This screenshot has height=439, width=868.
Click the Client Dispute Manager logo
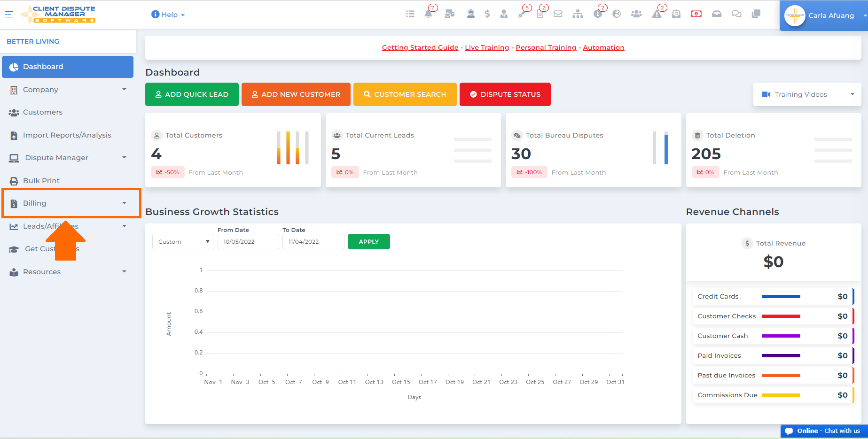(x=58, y=14)
